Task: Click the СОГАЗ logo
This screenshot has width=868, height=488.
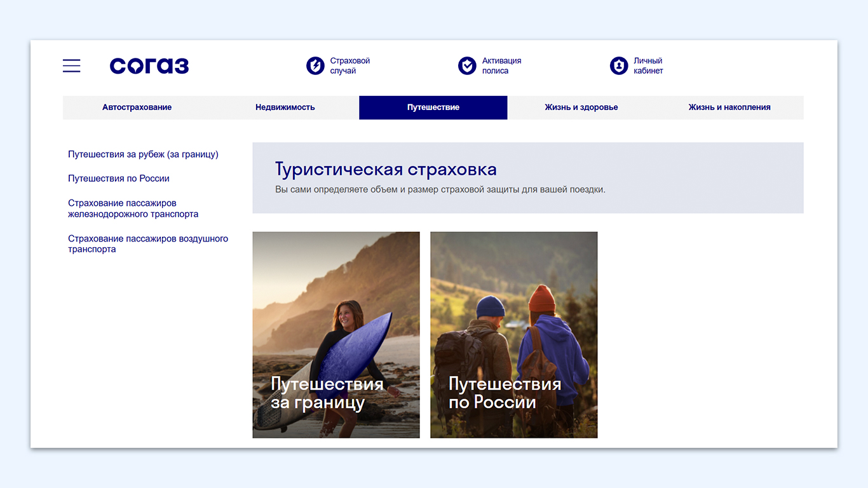Action: pyautogui.click(x=149, y=65)
